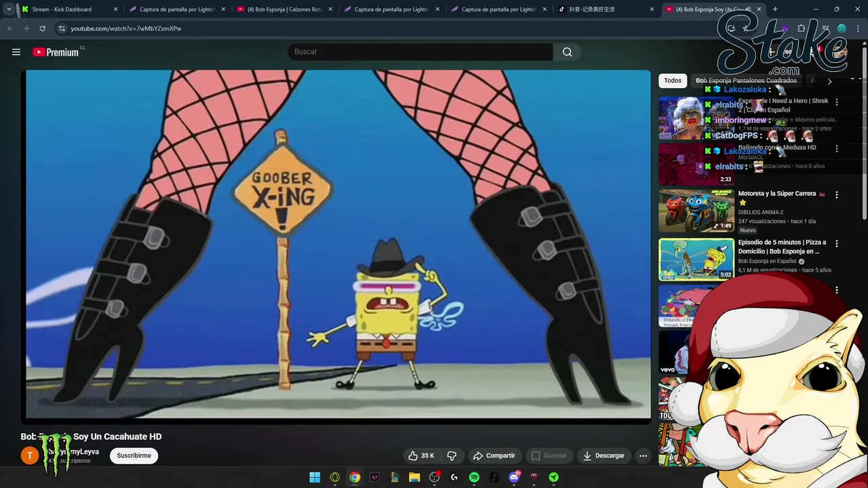Open Discord from the taskbar
This screenshot has width=868, height=488.
[x=514, y=477]
